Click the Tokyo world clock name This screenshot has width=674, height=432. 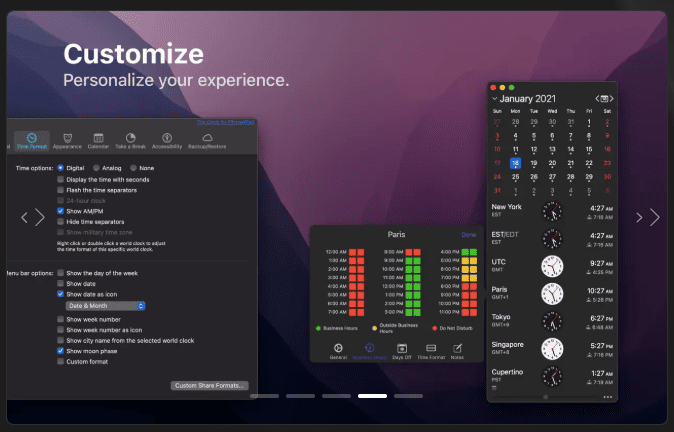(501, 317)
